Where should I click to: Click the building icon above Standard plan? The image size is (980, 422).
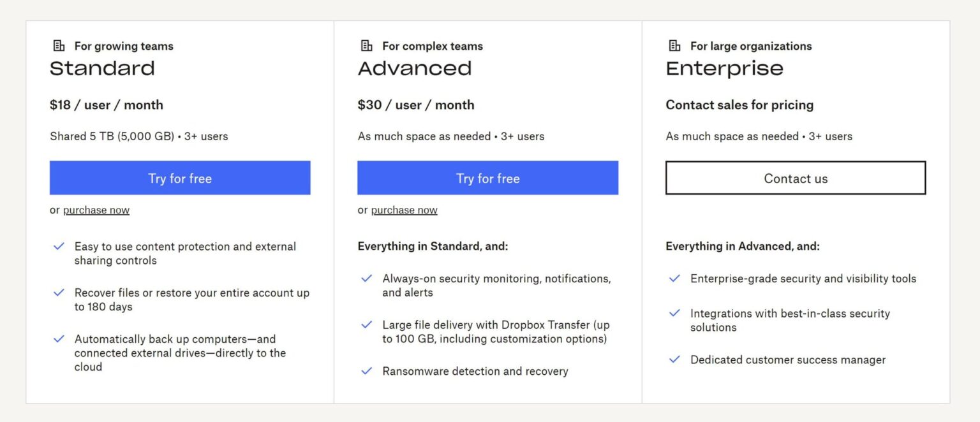tap(59, 45)
